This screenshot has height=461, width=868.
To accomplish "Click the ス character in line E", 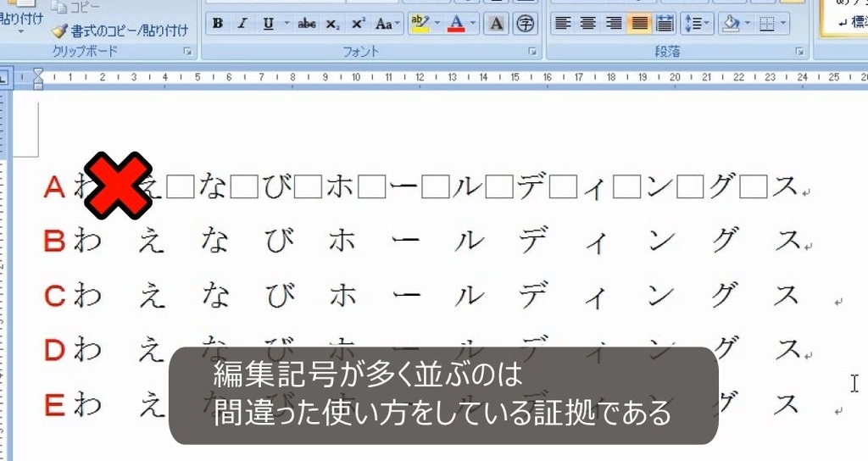I will pyautogui.click(x=786, y=403).
